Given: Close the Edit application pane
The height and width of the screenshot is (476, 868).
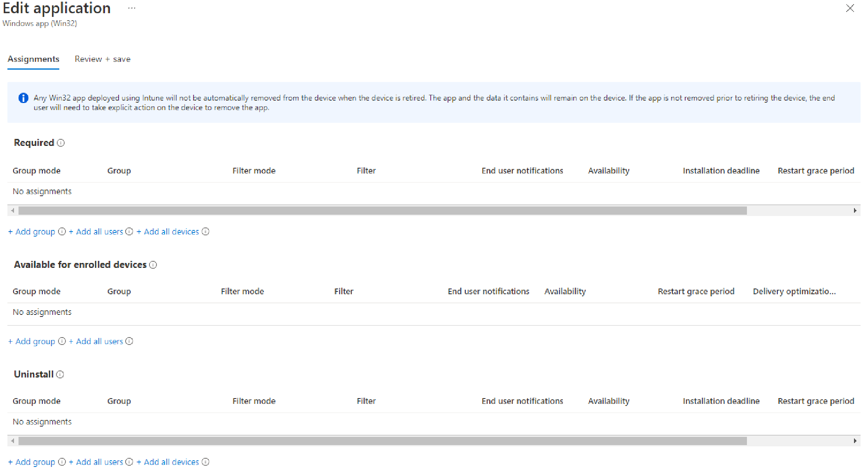Looking at the screenshot, I should coord(850,8).
